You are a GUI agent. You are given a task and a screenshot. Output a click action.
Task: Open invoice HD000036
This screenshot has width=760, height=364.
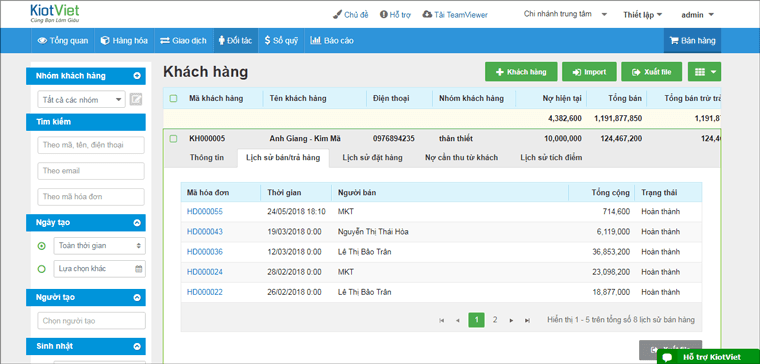tap(205, 252)
